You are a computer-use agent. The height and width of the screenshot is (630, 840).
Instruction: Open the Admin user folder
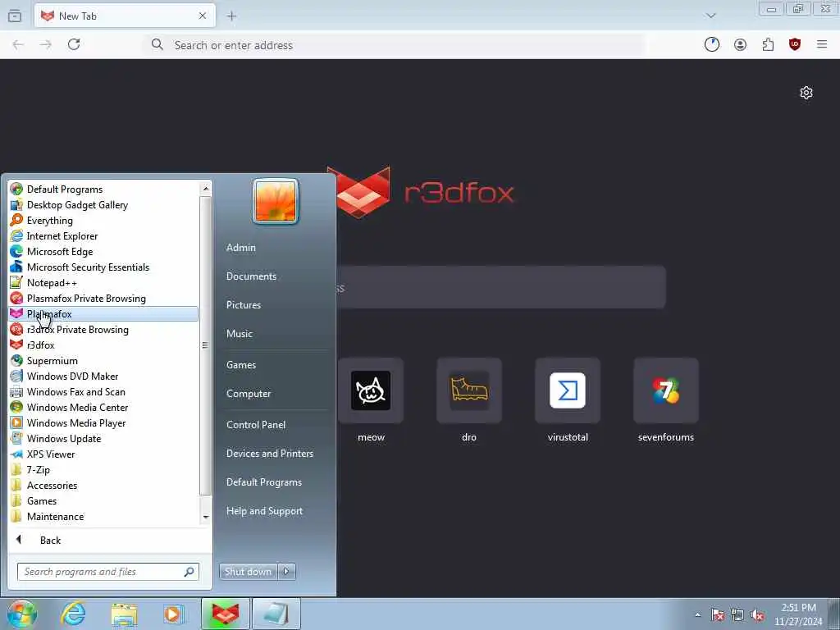point(241,248)
